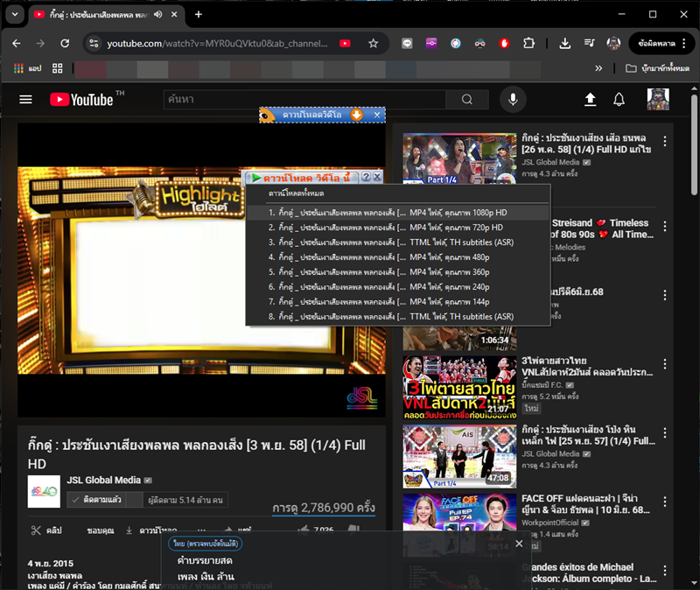Show hidden bookmarks with double chevron
700x590 pixels.
598,68
